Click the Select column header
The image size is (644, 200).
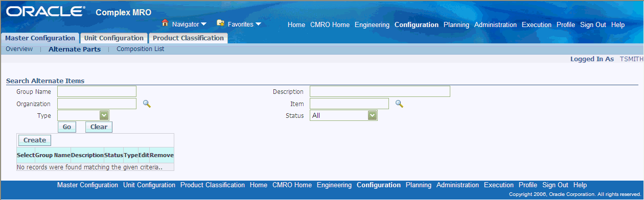point(26,155)
